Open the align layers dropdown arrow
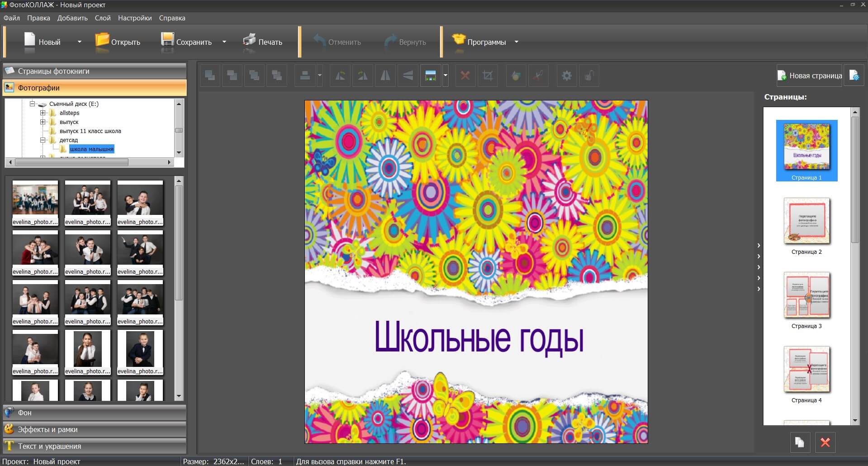This screenshot has width=868, height=466. [x=320, y=76]
